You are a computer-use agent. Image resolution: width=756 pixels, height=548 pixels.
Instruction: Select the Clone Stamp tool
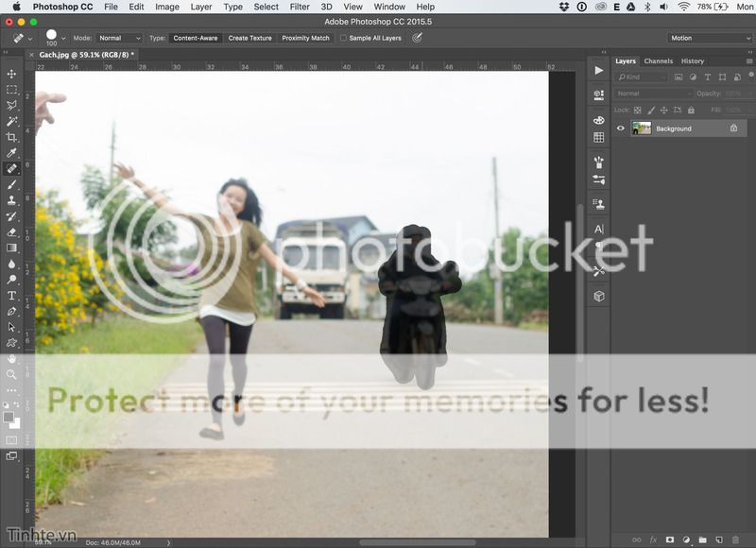[11, 200]
